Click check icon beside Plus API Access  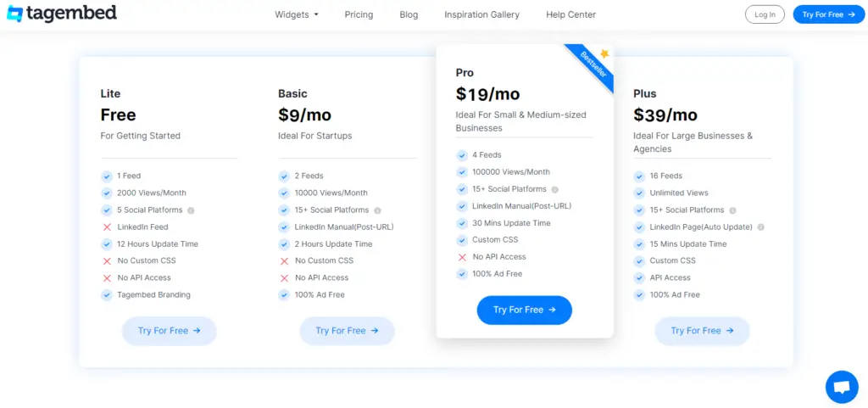click(640, 278)
